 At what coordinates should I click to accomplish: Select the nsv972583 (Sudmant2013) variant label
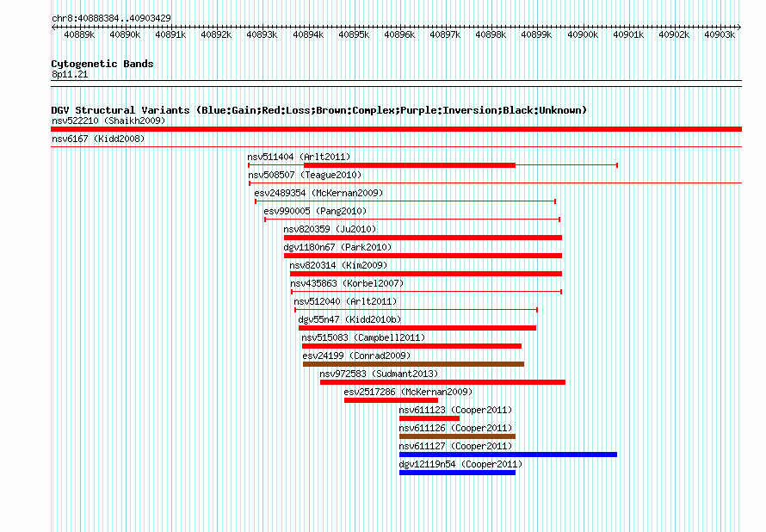[379, 374]
